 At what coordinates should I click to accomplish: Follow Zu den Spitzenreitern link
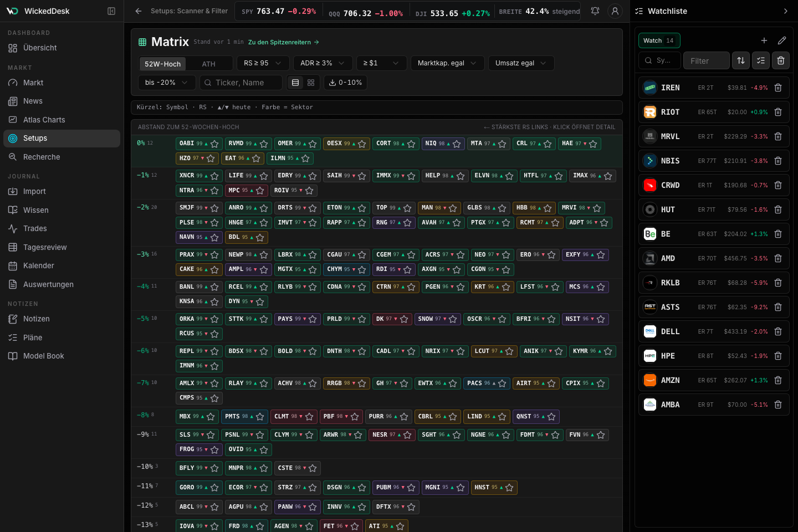point(283,42)
